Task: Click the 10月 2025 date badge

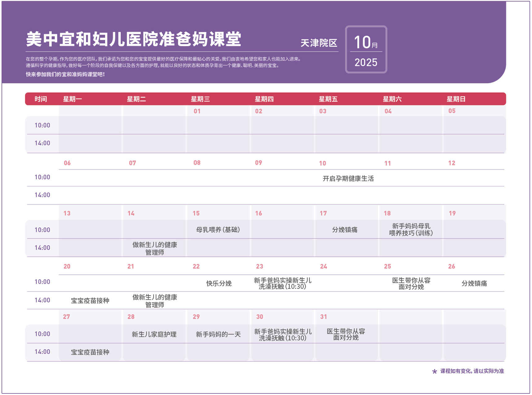Action: tap(366, 50)
